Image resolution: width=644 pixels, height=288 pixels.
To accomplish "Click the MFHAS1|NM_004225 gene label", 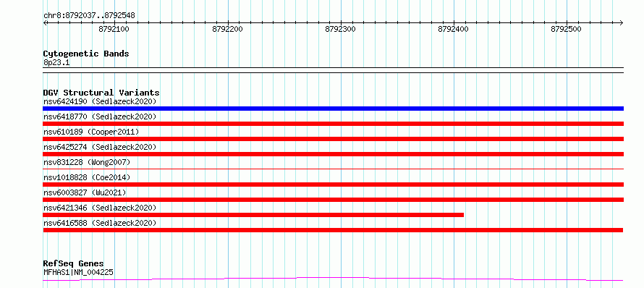I will click(x=78, y=272).
